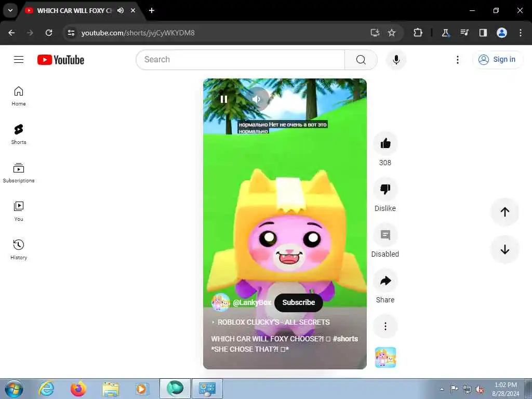The height and width of the screenshot is (399, 532).
Task: Open the Windows Start menu
Action: point(14,389)
